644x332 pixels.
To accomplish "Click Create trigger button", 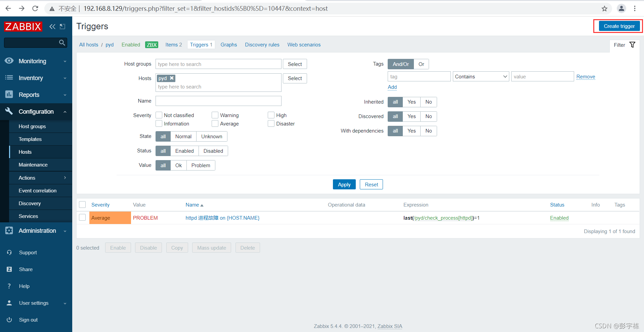I will (619, 26).
